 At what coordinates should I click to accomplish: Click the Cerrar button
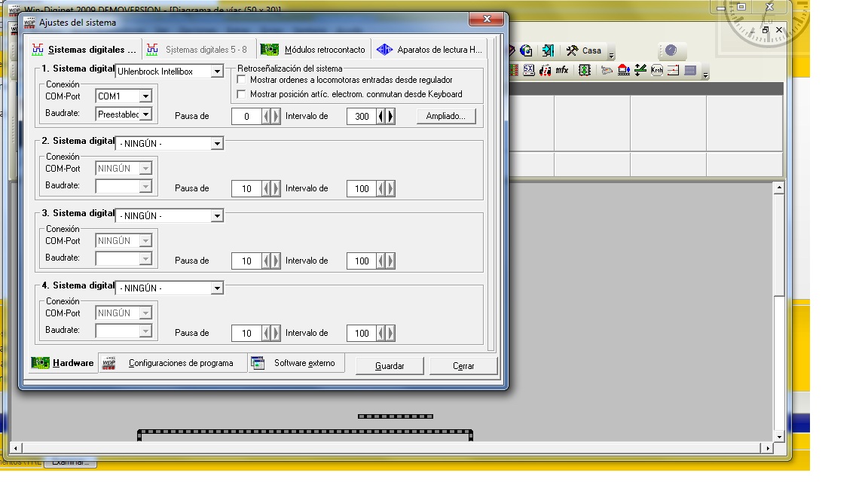(463, 366)
